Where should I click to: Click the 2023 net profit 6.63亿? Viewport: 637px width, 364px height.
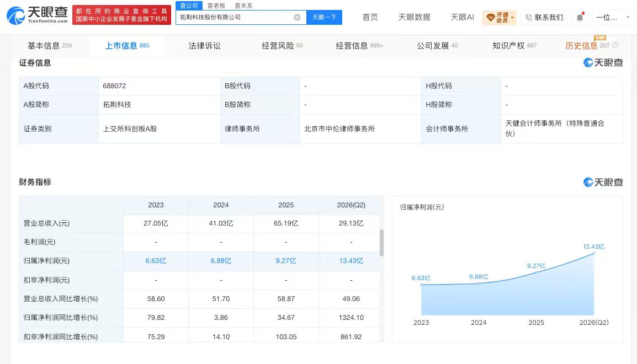click(x=156, y=261)
